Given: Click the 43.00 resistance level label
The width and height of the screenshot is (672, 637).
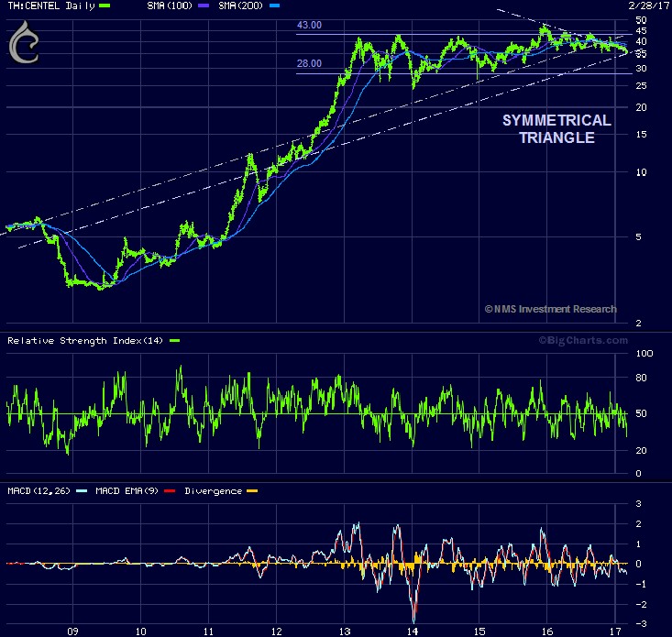Looking at the screenshot, I should click(x=309, y=25).
